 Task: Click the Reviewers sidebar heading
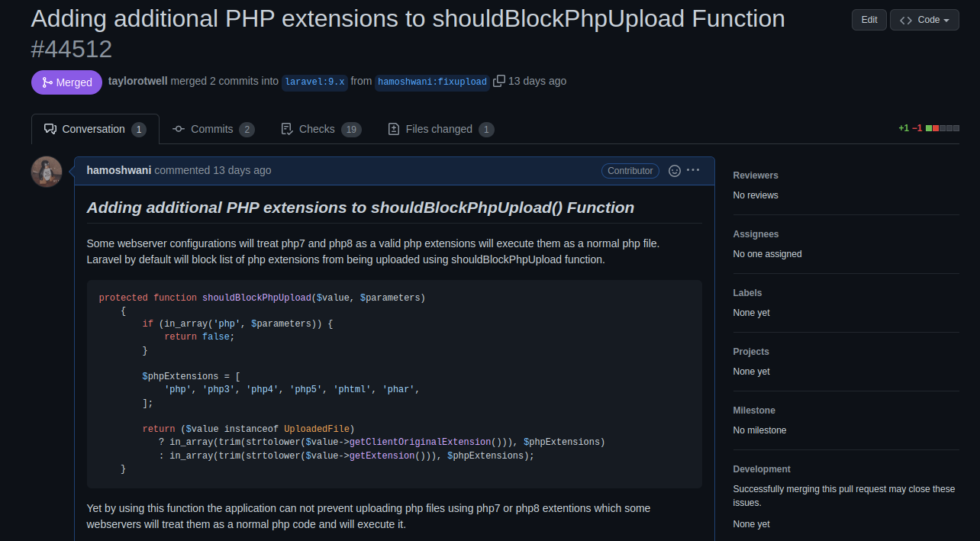pyautogui.click(x=756, y=176)
